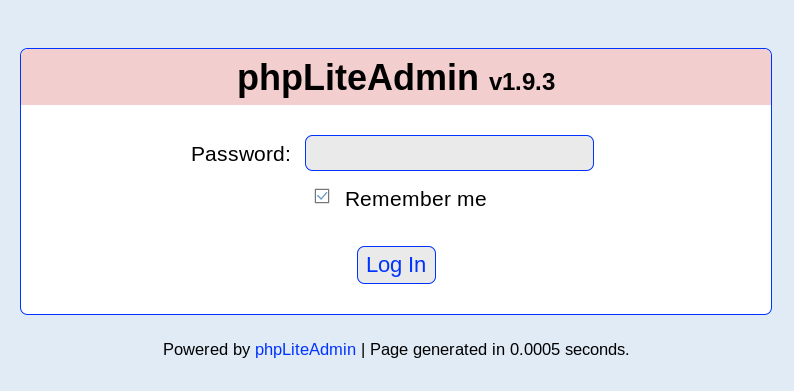This screenshot has height=391, width=794.
Task: Toggle the Remember me checkbox
Action: (x=322, y=196)
